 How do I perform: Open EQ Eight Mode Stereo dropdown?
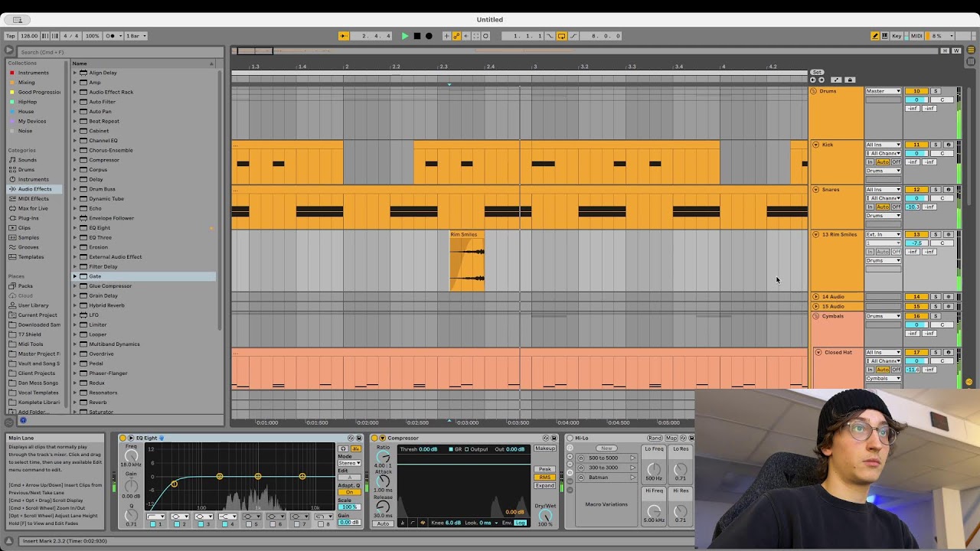point(349,463)
